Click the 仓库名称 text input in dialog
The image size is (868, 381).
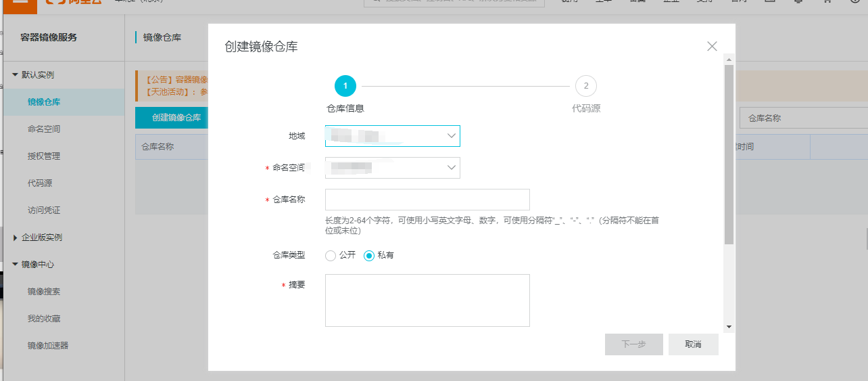pos(427,200)
